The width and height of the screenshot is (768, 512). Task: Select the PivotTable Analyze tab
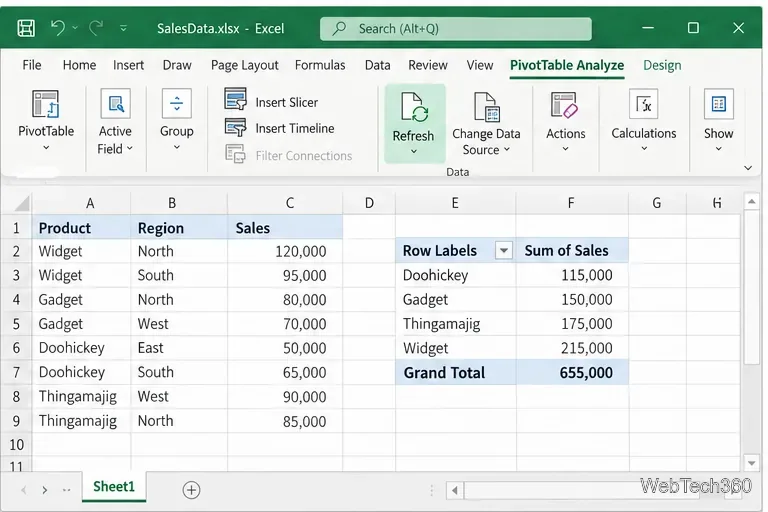coord(567,66)
